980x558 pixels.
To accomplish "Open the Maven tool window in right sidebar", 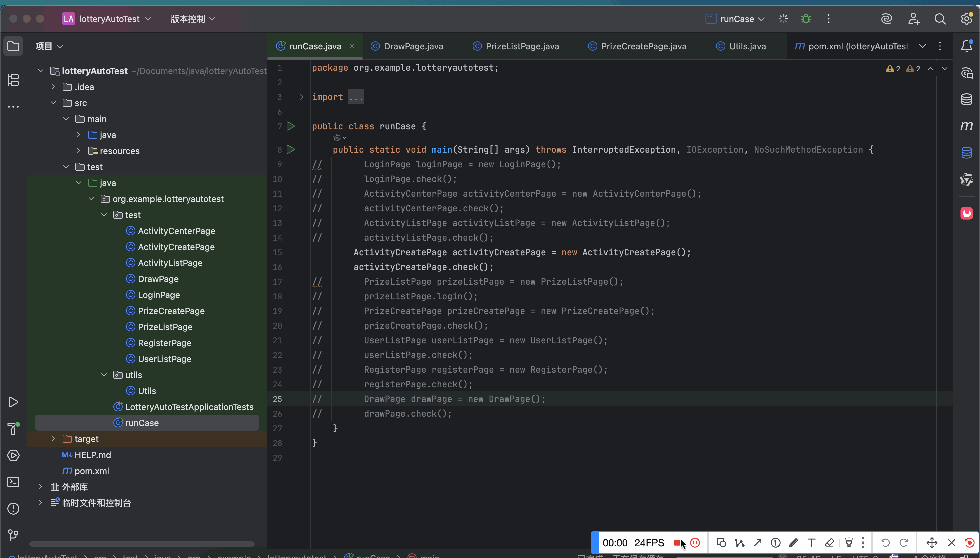I will (x=966, y=126).
